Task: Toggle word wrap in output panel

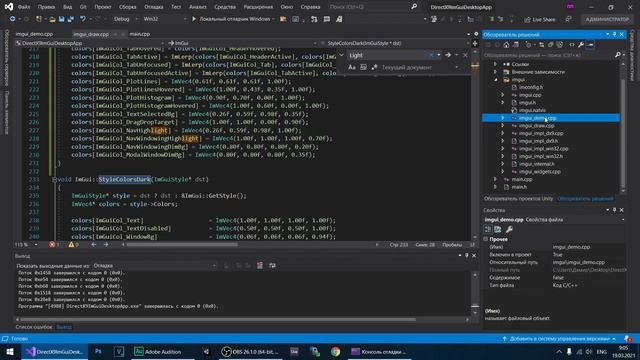Action: (x=272, y=266)
